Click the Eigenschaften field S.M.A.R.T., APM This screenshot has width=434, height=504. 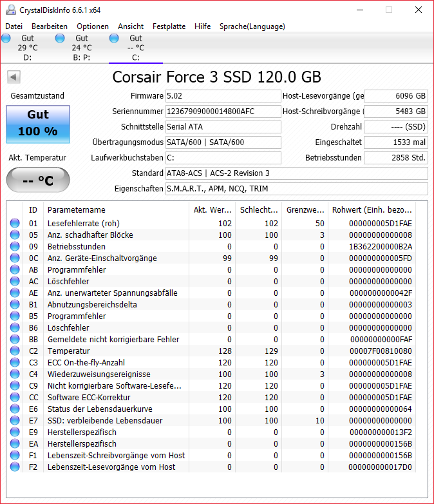[x=296, y=188]
